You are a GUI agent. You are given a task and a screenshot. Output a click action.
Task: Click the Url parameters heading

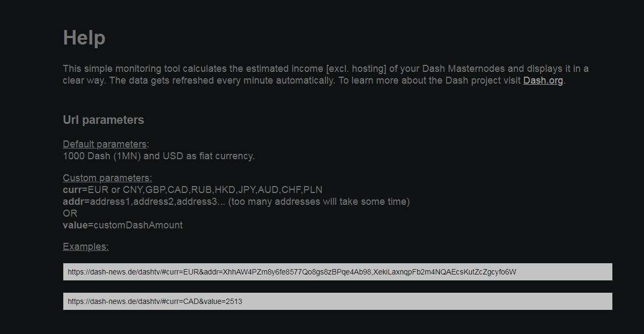point(103,120)
